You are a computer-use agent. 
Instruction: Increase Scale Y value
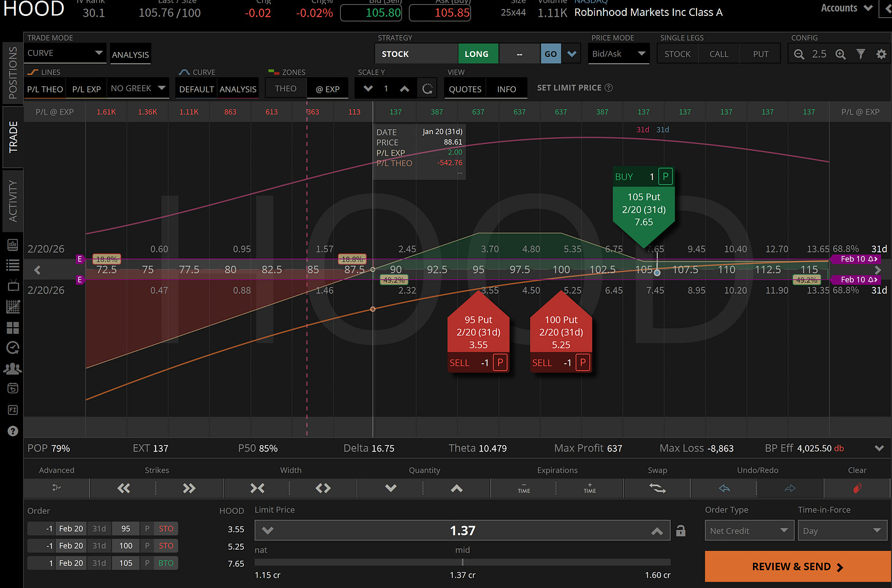pos(404,89)
